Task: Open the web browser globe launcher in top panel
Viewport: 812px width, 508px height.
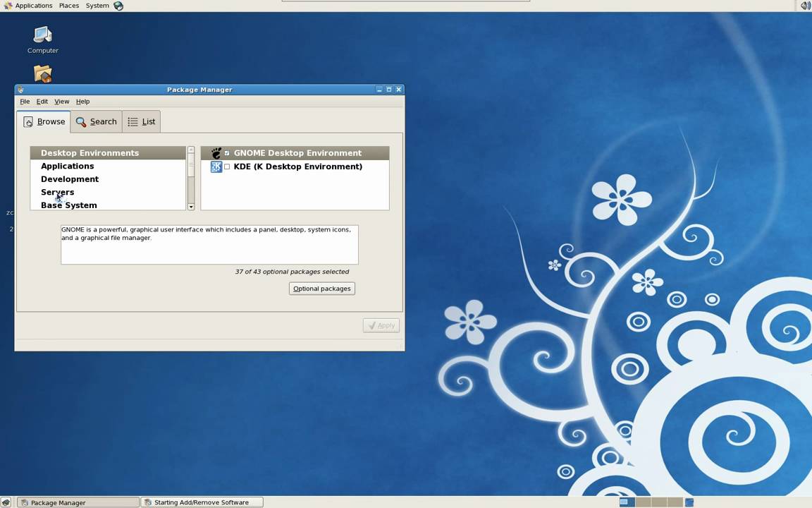Action: click(x=118, y=6)
